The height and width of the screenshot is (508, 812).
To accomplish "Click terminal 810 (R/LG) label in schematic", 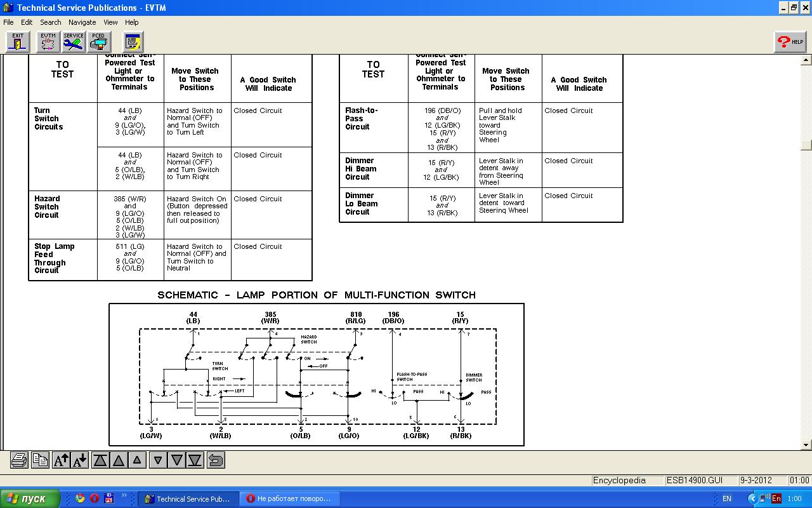I will point(356,317).
